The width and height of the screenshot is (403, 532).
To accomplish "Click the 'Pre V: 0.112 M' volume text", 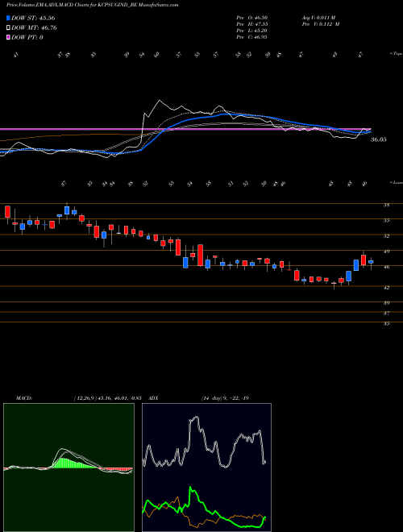I will click(x=321, y=24).
